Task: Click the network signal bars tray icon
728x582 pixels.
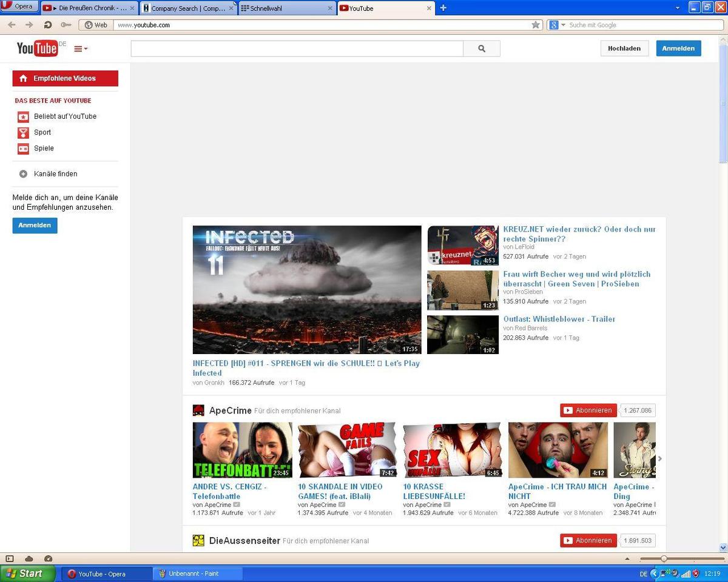Action: point(686,574)
